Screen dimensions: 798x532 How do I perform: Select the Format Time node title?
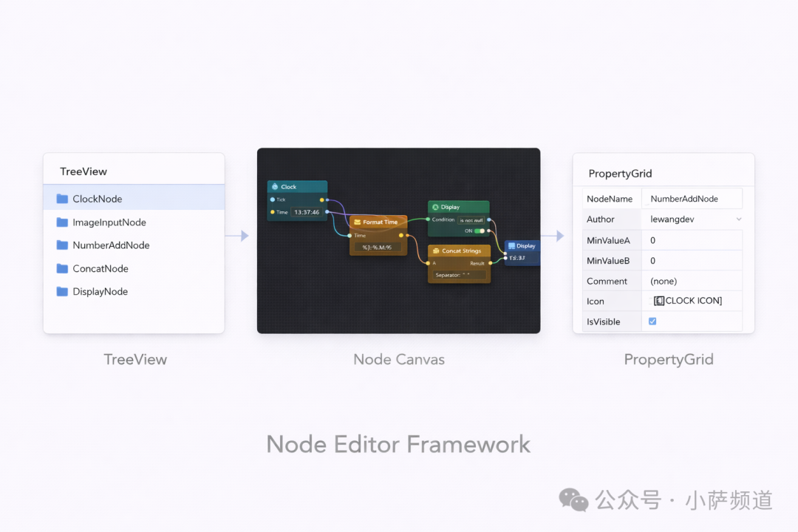coord(381,222)
